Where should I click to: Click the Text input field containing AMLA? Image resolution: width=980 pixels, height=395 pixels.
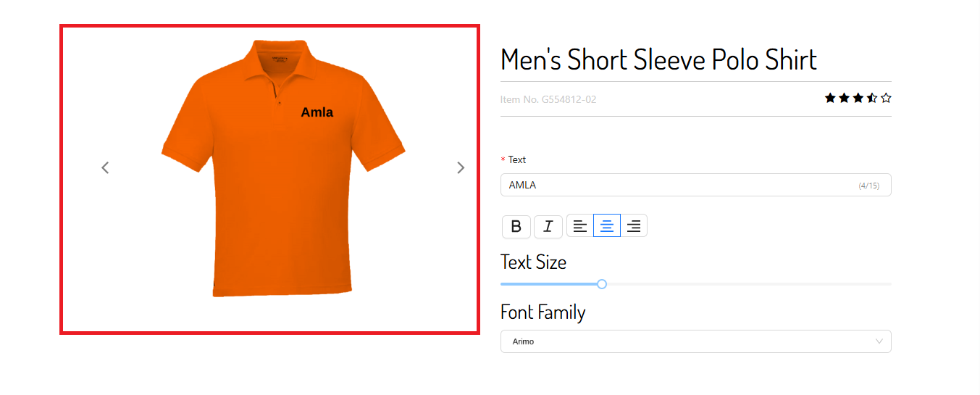(x=695, y=185)
